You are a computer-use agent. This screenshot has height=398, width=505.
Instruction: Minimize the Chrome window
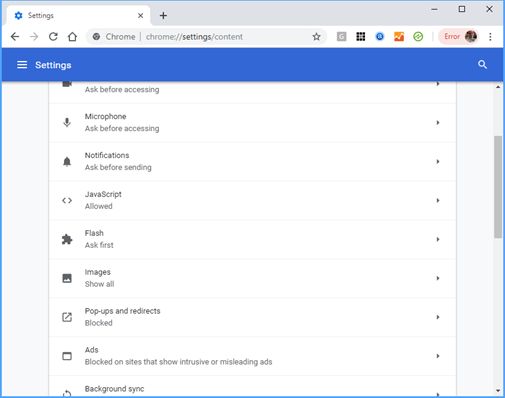pos(434,9)
